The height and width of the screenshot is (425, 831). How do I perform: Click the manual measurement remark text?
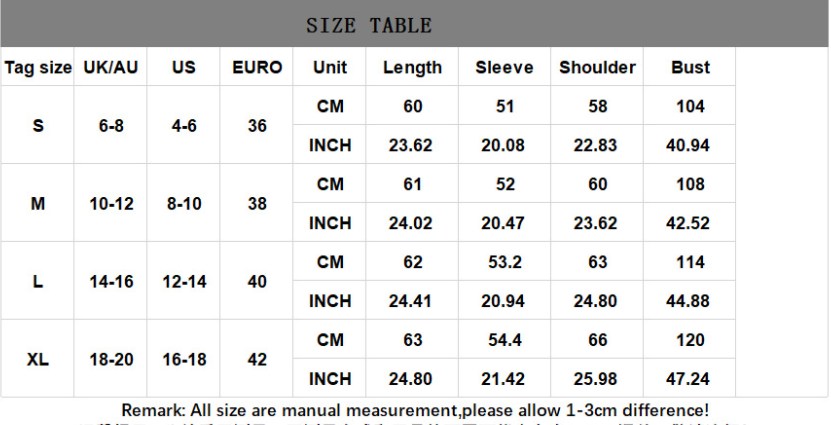pyautogui.click(x=415, y=410)
